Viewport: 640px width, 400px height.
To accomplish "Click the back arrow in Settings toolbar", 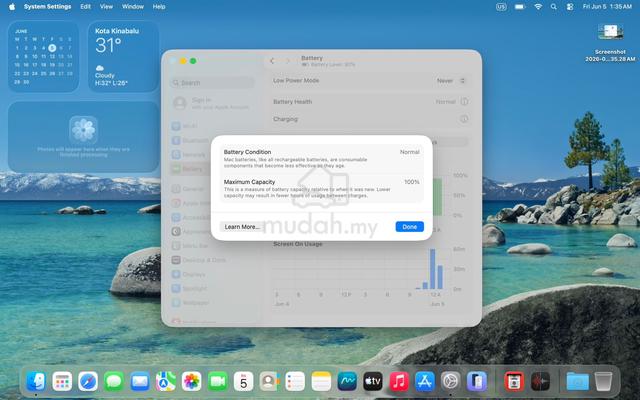I will [x=272, y=61].
